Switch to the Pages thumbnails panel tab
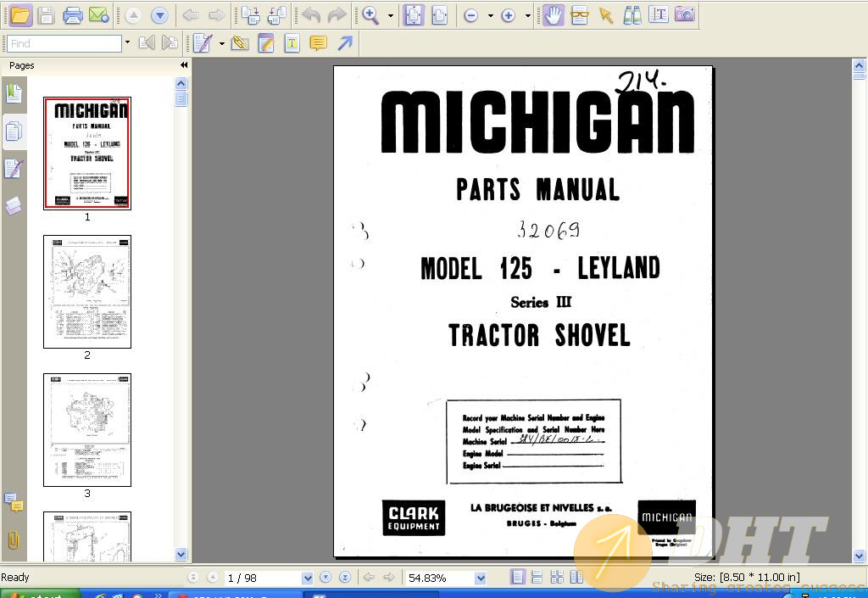The image size is (868, 598). coord(14,131)
